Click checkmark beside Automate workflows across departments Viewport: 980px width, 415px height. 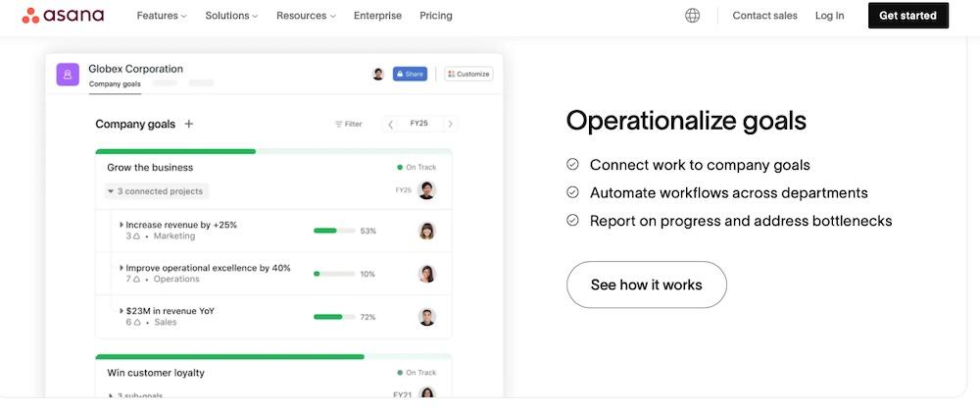pos(572,193)
